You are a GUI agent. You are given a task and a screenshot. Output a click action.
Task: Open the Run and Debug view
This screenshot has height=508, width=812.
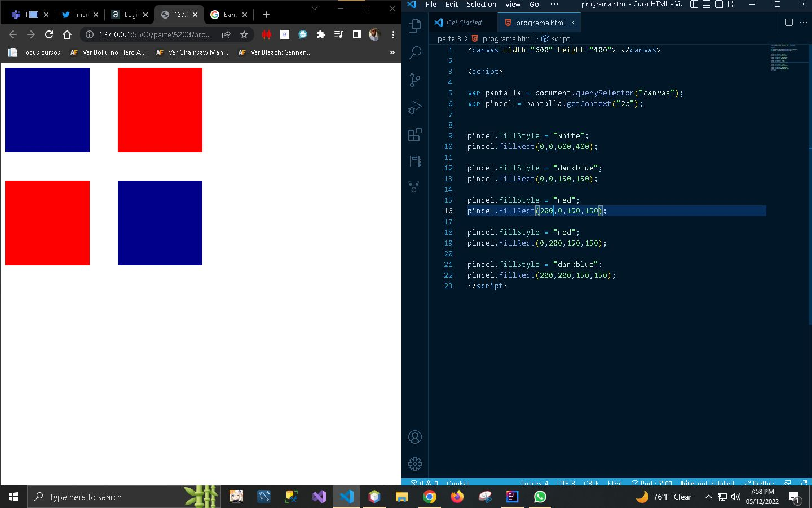pos(415,107)
